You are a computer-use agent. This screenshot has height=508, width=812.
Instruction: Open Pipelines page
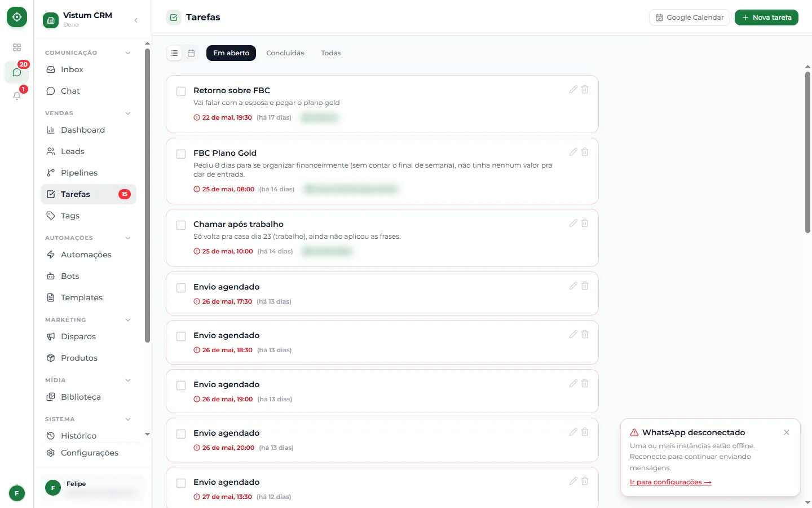pyautogui.click(x=89, y=173)
